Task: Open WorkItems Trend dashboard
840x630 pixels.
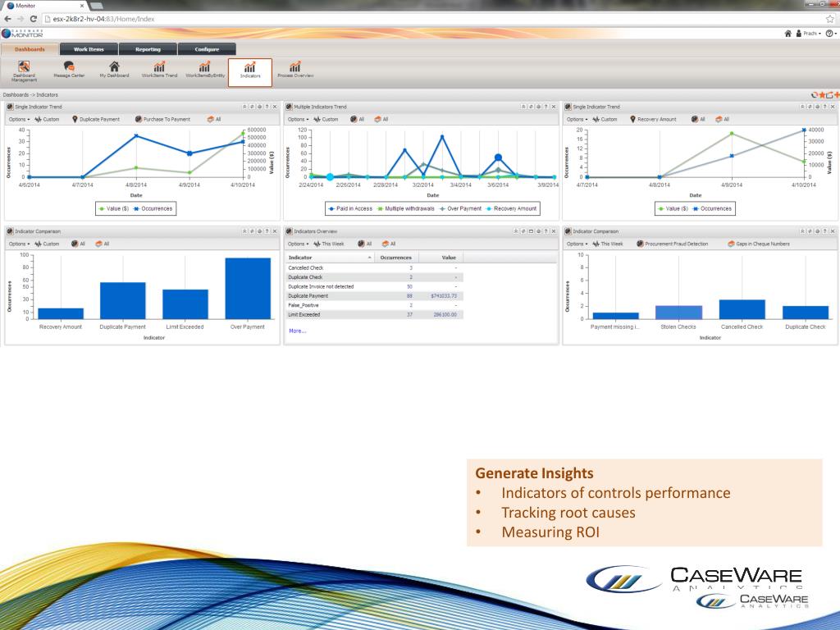Action: click(x=159, y=70)
